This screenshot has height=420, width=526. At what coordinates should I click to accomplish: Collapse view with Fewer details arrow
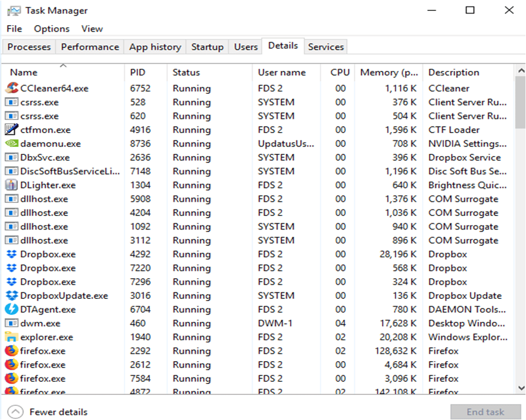[15, 412]
